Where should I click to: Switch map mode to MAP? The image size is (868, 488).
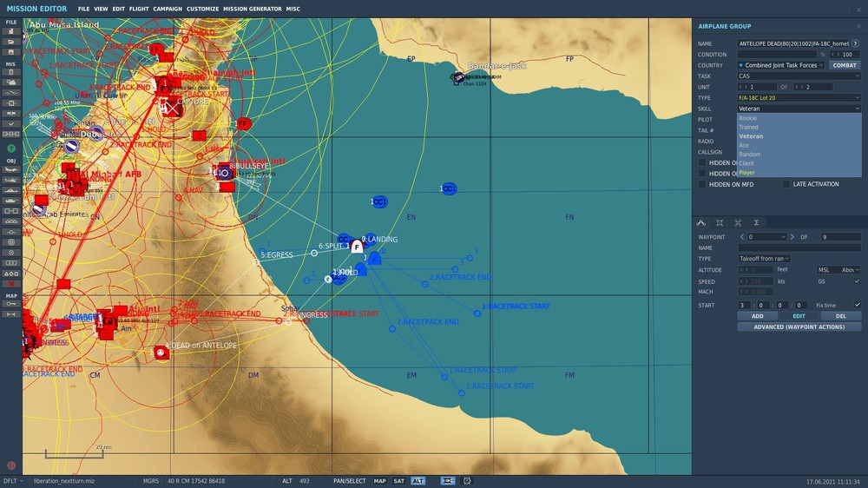click(x=380, y=481)
